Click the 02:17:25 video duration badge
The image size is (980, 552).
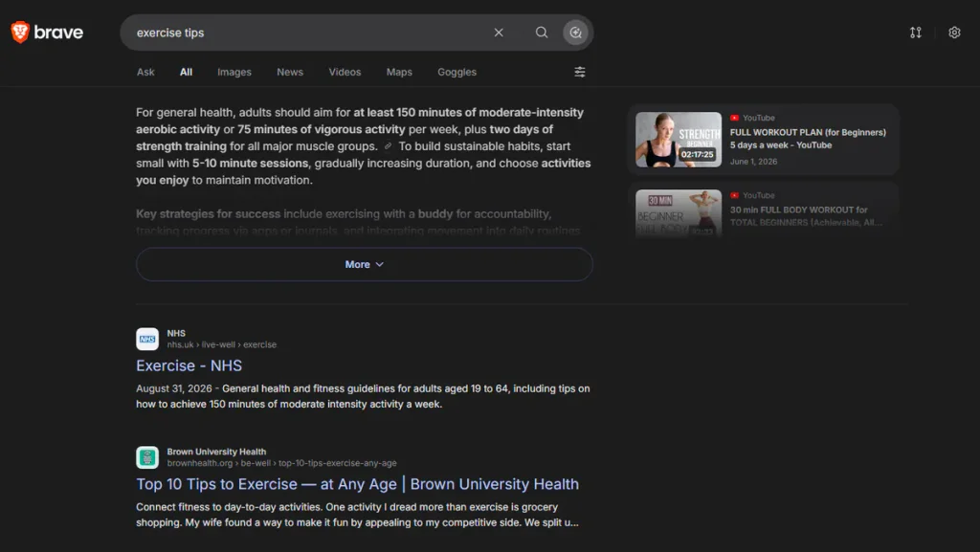(x=697, y=154)
